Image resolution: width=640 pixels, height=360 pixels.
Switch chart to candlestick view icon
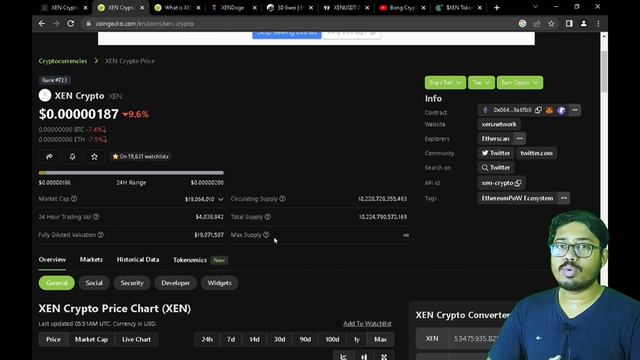pyautogui.click(x=364, y=357)
